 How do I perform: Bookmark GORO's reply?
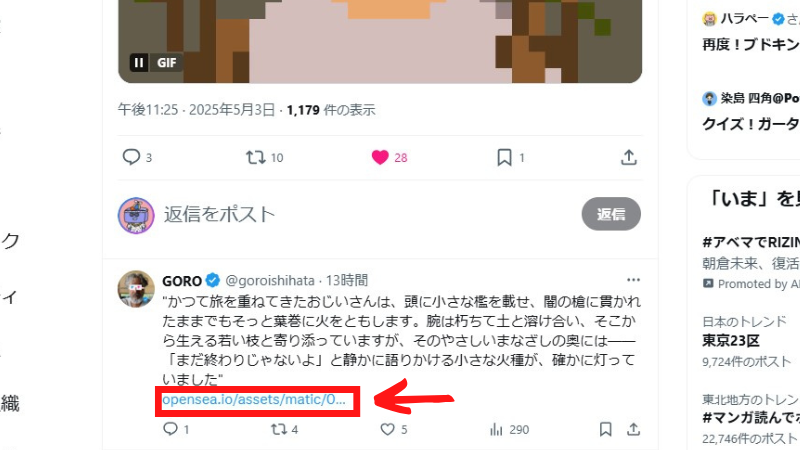coord(606,429)
